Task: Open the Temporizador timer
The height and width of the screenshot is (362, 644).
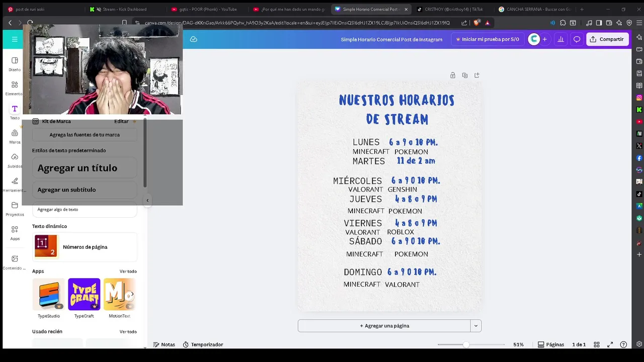Action: point(203,344)
